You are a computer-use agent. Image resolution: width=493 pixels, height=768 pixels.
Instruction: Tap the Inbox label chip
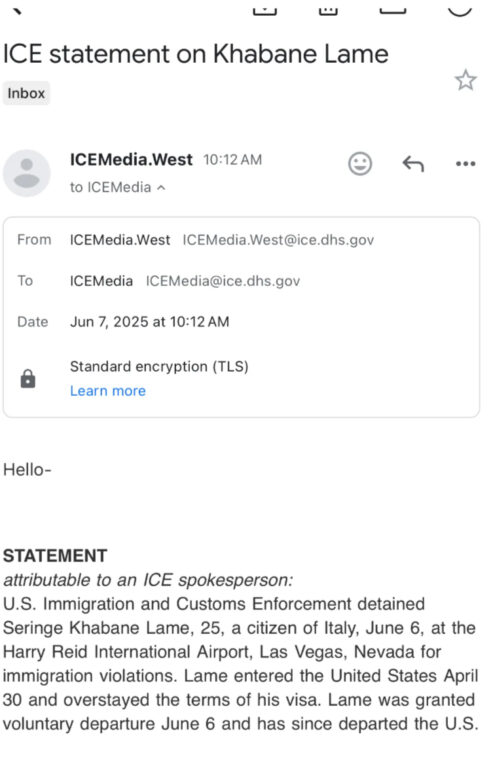click(x=26, y=93)
